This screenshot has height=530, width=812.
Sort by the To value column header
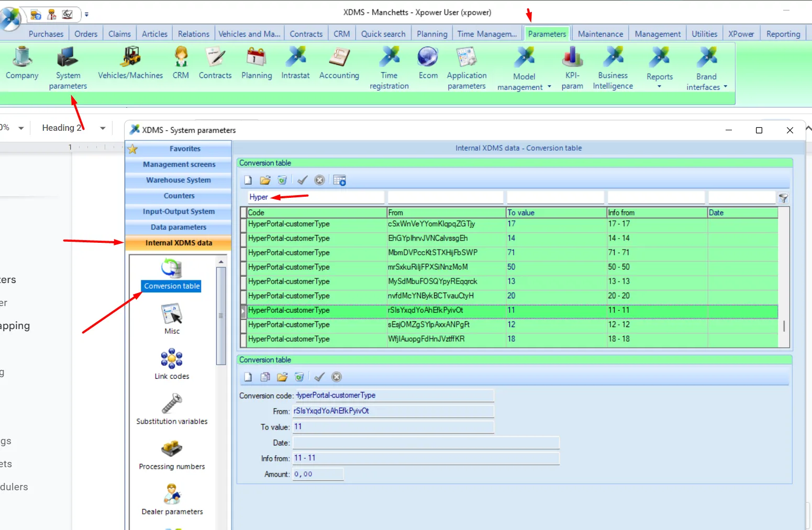(556, 212)
